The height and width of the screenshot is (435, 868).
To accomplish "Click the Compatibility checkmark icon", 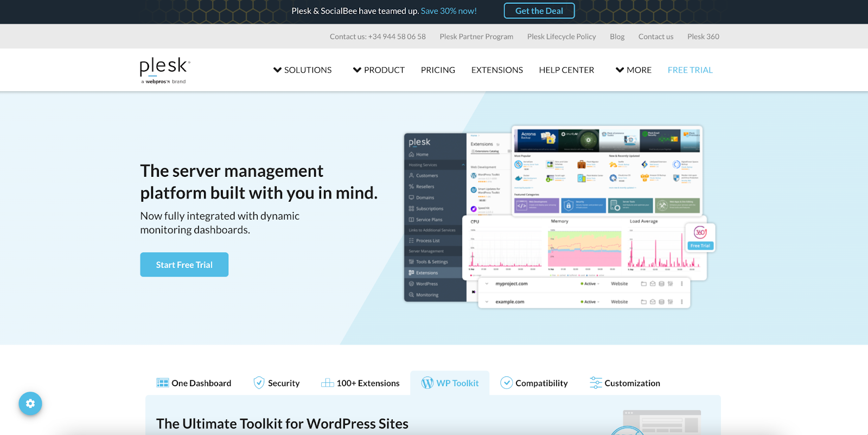I will (506, 383).
